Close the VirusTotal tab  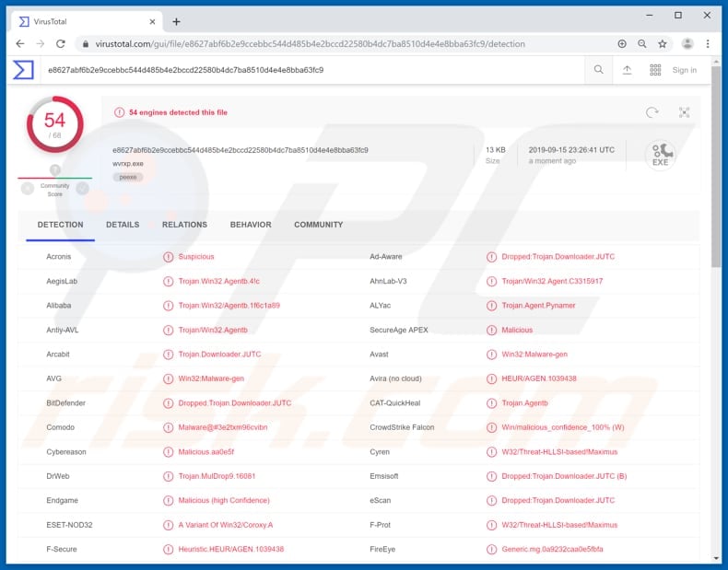(x=152, y=22)
